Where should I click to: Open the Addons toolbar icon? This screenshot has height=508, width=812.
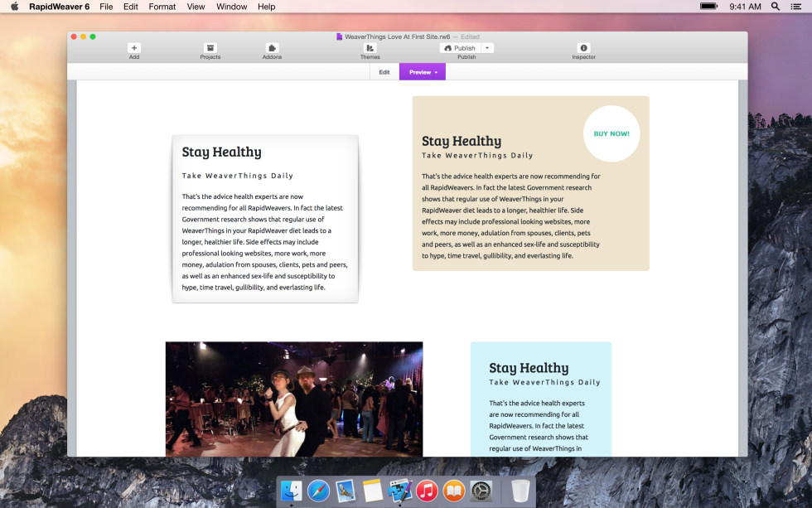272,48
